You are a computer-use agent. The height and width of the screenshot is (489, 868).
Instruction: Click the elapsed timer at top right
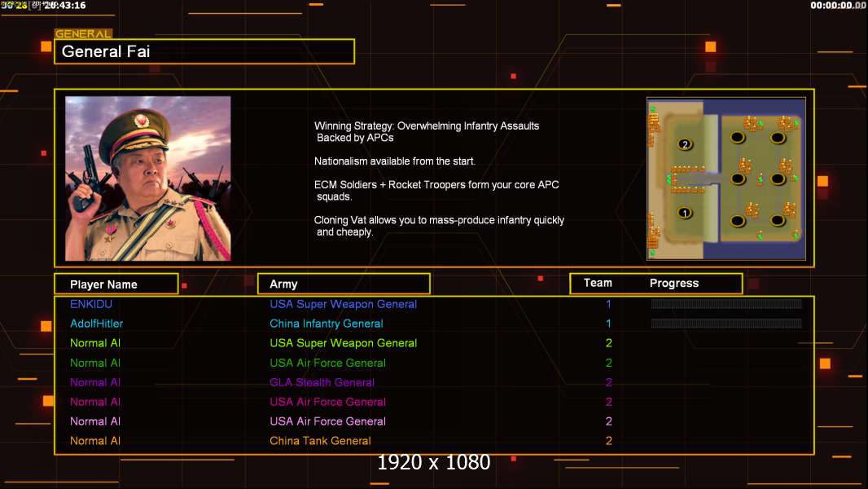[838, 6]
